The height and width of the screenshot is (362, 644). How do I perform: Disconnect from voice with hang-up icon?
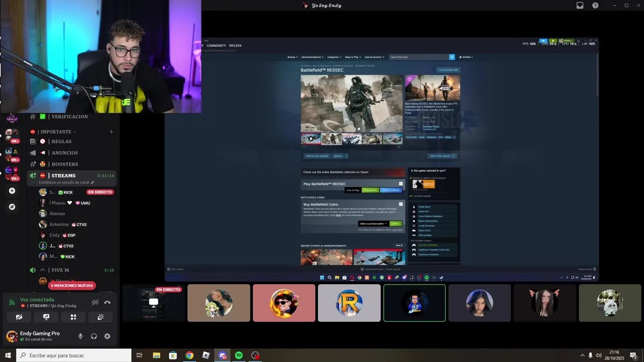107,302
